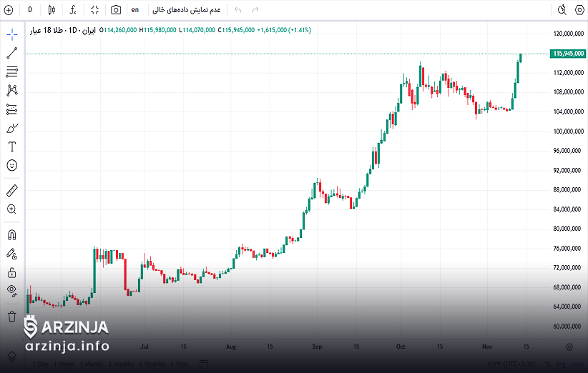The height and width of the screenshot is (373, 588).
Task: Delete drawings with the trash icon
Action: pyautogui.click(x=11, y=317)
